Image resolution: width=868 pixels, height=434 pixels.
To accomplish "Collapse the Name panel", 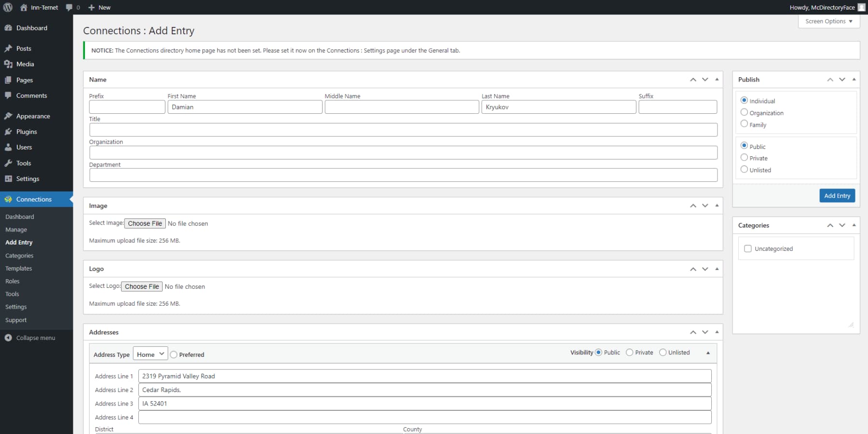I will pyautogui.click(x=717, y=80).
